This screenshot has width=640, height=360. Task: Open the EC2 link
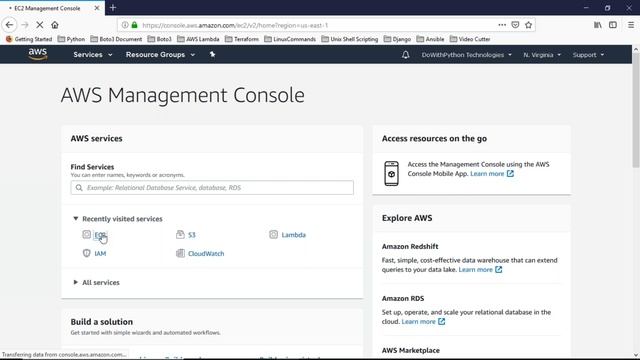(x=100, y=235)
